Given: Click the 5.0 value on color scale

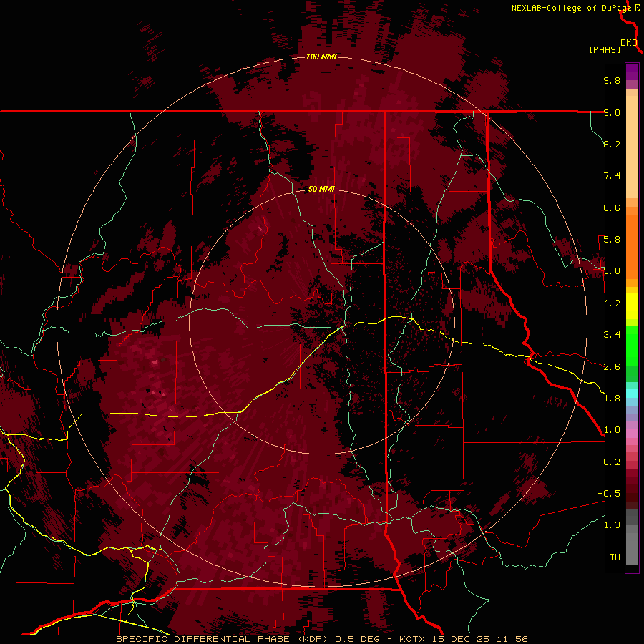Looking at the screenshot, I should [612, 271].
